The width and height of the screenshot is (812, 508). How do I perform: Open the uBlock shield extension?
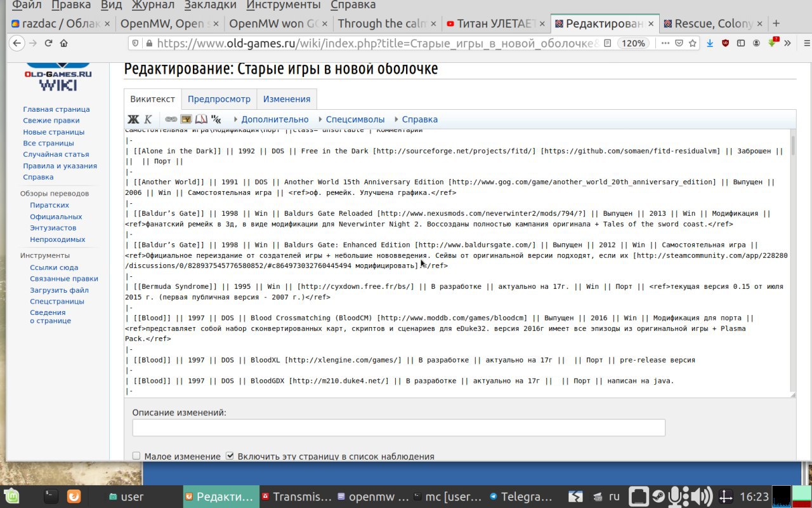click(x=725, y=44)
